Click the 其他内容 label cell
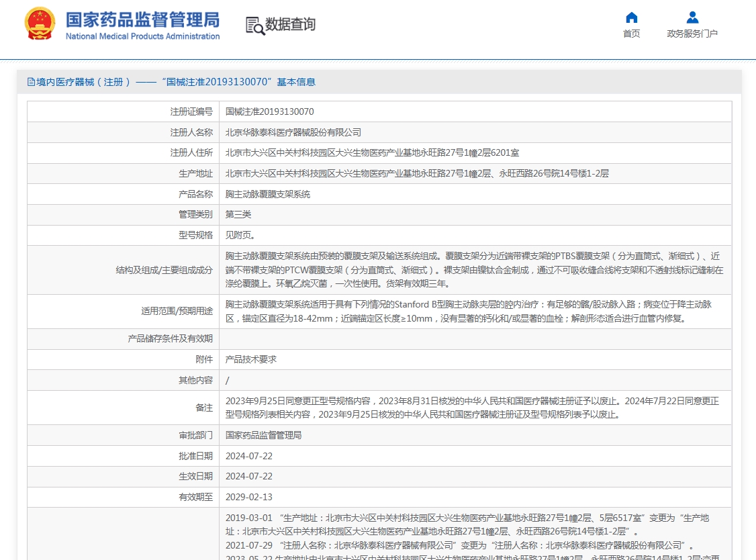 pyautogui.click(x=124, y=380)
